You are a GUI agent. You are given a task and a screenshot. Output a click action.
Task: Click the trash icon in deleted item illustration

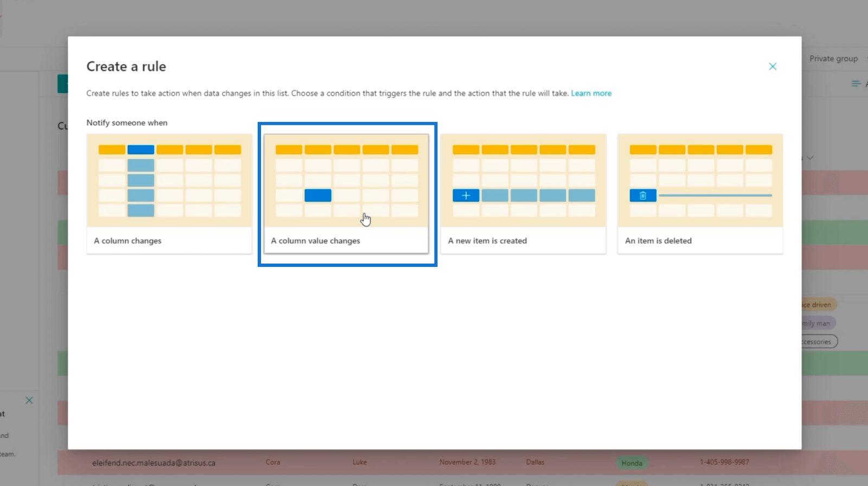coord(643,195)
